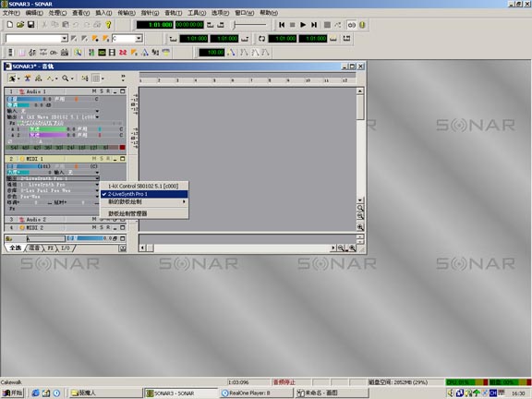532x399 pixels.
Task: Open the Zoom tool dropdown in Track view
Action: [x=72, y=79]
